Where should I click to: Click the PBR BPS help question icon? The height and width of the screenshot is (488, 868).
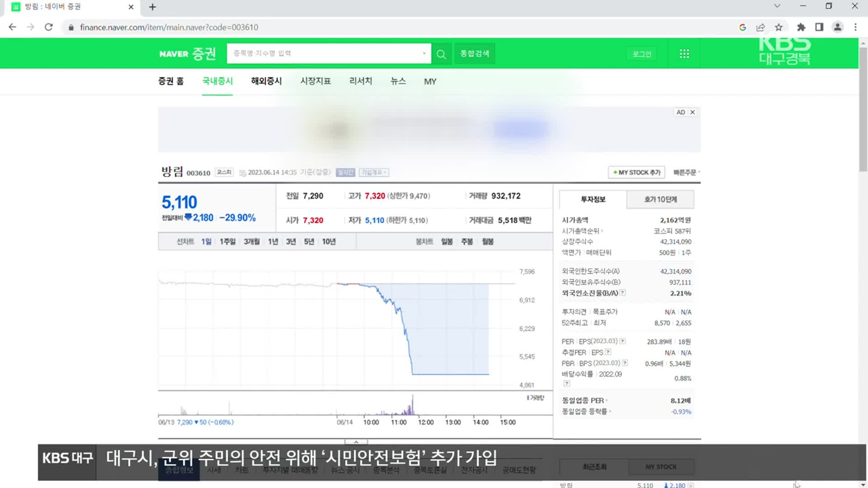[x=625, y=363]
